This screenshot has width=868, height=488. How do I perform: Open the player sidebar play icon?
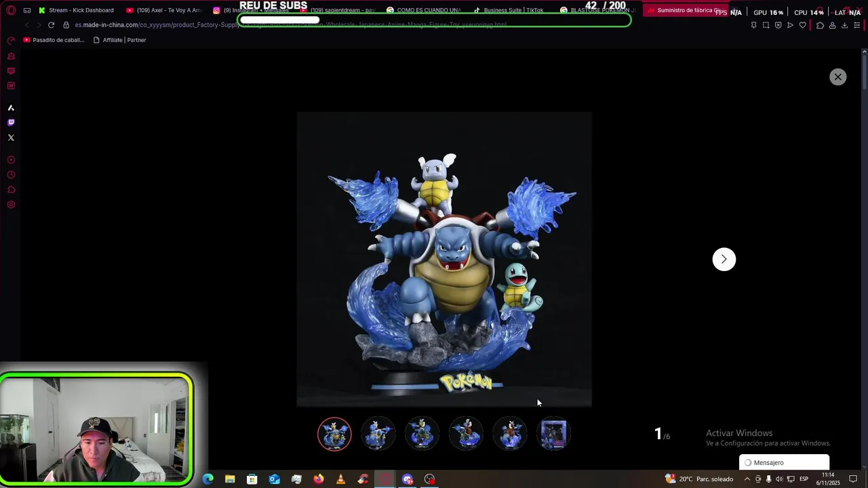point(11,160)
